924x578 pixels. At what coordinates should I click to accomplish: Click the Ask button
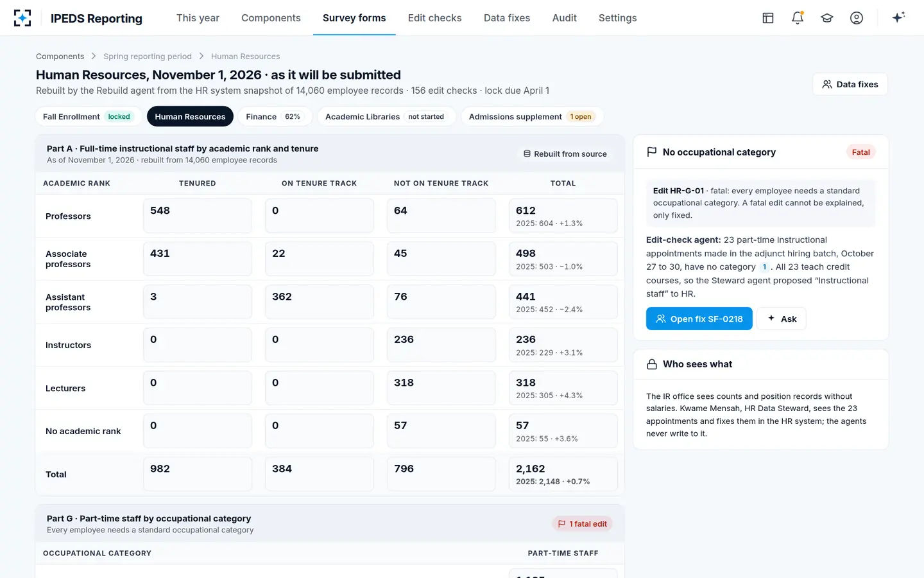782,319
